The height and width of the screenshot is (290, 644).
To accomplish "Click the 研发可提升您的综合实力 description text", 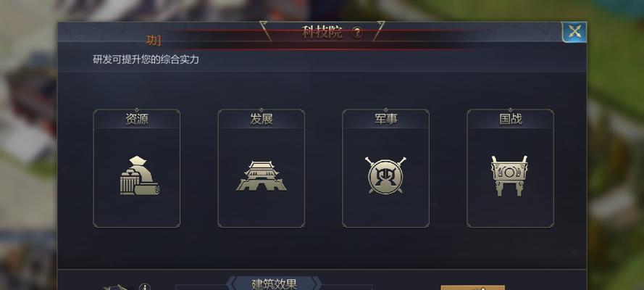I will (146, 59).
